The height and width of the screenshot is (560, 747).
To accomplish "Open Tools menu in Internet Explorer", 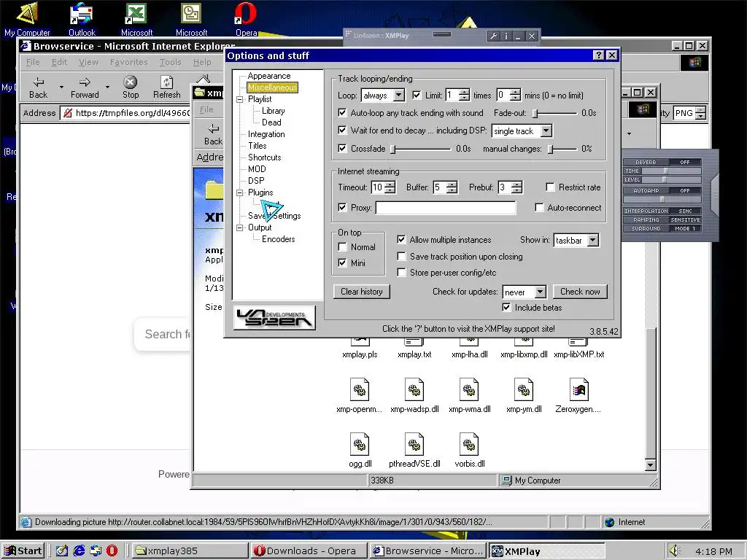I will pyautogui.click(x=170, y=62).
